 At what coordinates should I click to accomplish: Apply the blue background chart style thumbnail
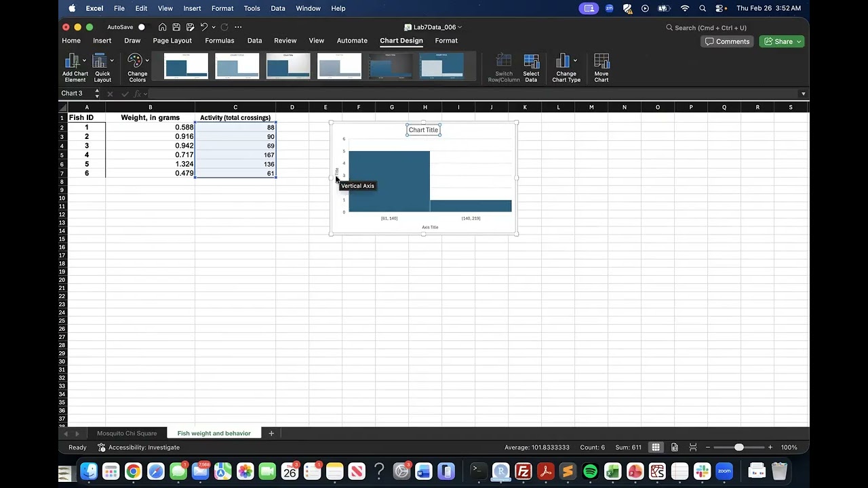click(441, 66)
